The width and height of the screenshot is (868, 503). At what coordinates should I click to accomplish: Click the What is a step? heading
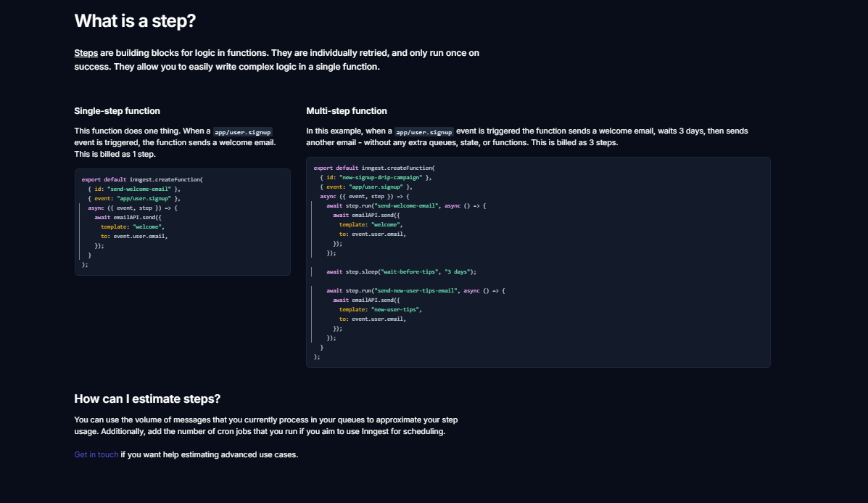click(x=135, y=21)
